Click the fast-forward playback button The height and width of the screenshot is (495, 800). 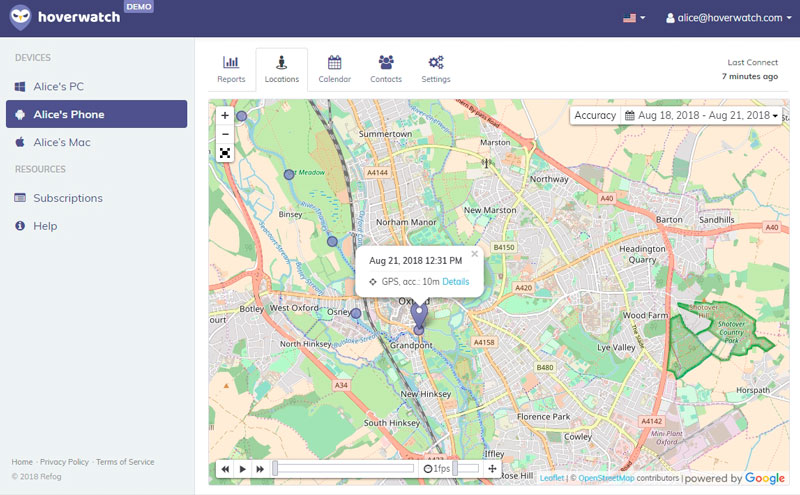pos(260,469)
